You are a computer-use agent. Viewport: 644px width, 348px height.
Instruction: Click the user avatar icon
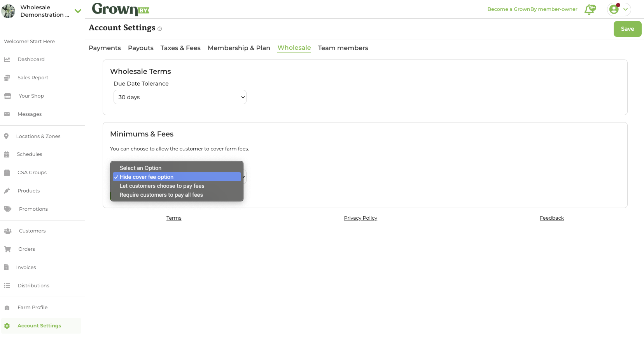click(614, 9)
